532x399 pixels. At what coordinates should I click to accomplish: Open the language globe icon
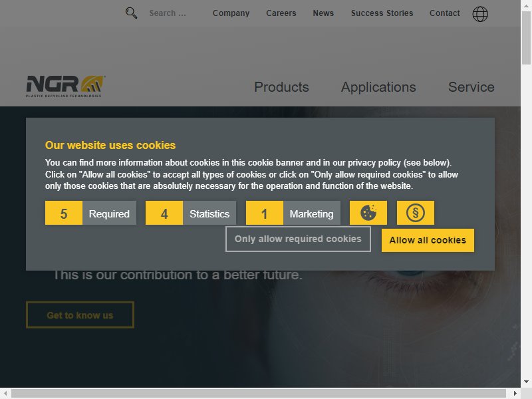point(480,14)
